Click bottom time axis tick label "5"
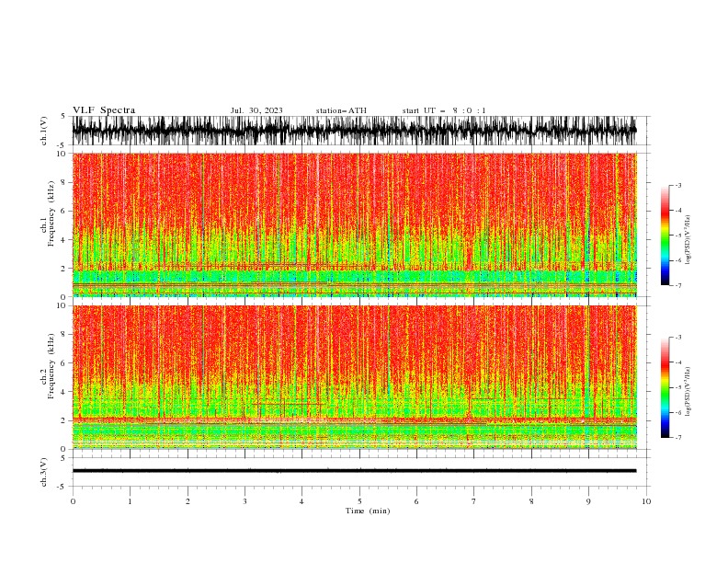The height and width of the screenshot is (563, 728). 359,501
